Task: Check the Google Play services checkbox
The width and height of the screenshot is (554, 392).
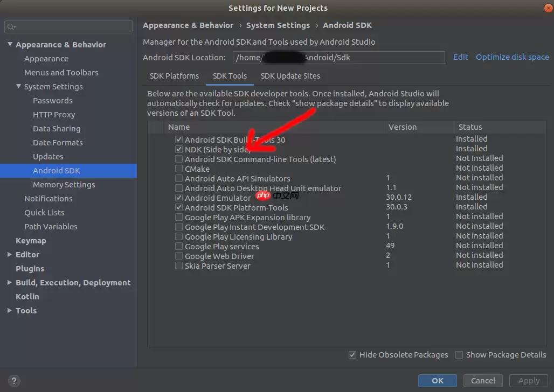Action: (179, 246)
